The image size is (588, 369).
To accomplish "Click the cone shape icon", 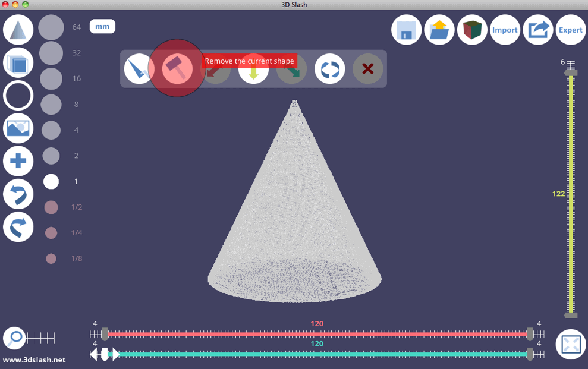I will click(18, 30).
